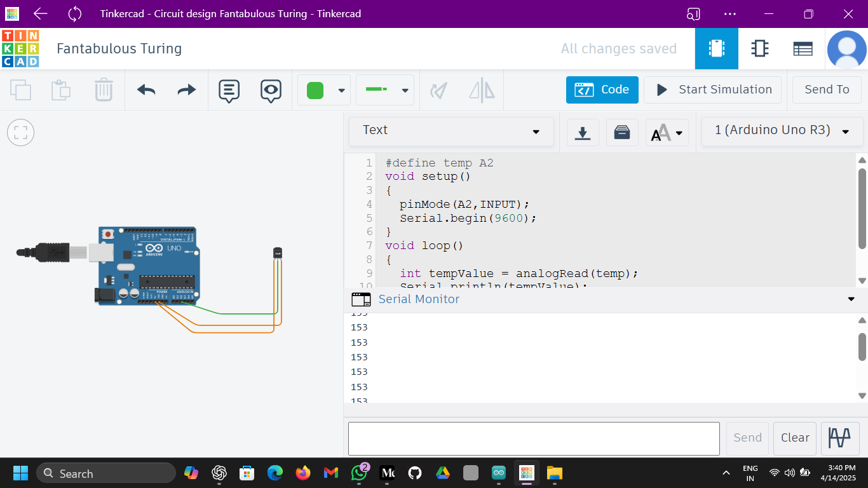Click Start Simulation
Screen dimensions: 868x488
coord(714,90)
